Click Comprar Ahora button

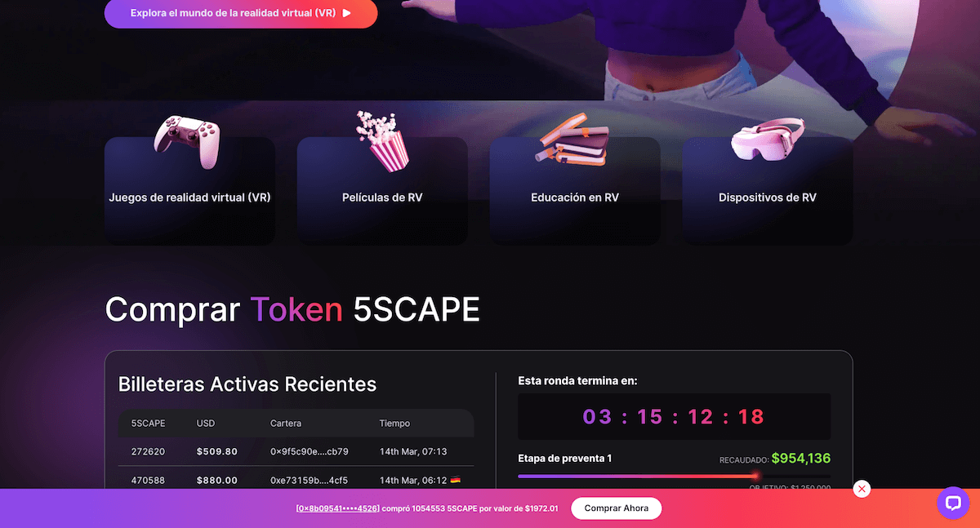point(617,508)
